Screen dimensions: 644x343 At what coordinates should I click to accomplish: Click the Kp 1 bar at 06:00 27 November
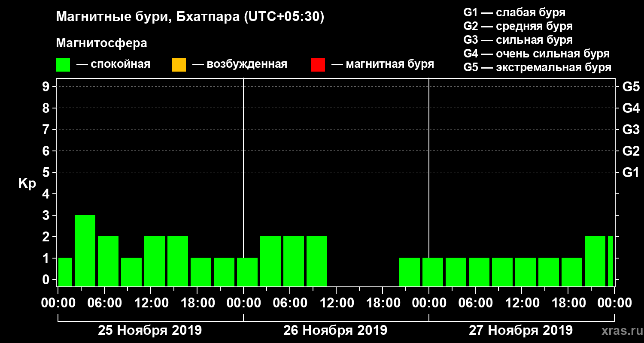479,272
